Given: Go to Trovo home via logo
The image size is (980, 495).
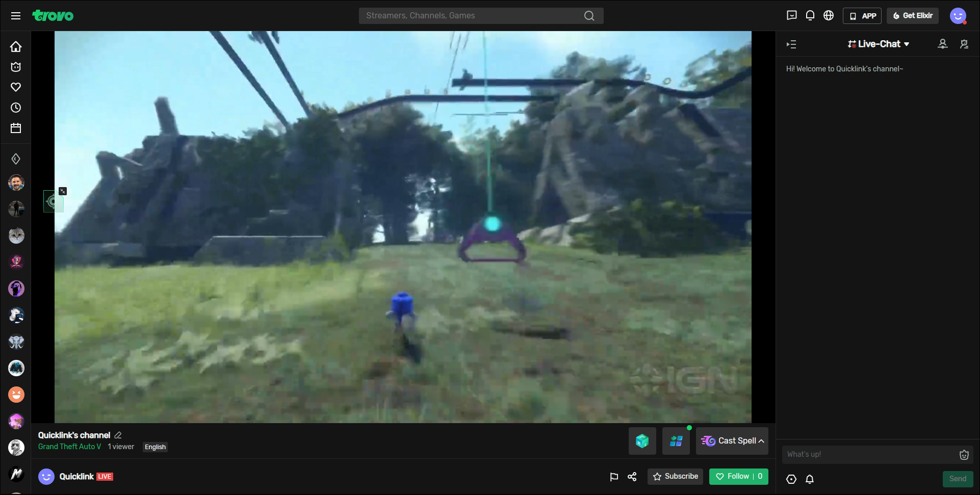Looking at the screenshot, I should point(53,16).
